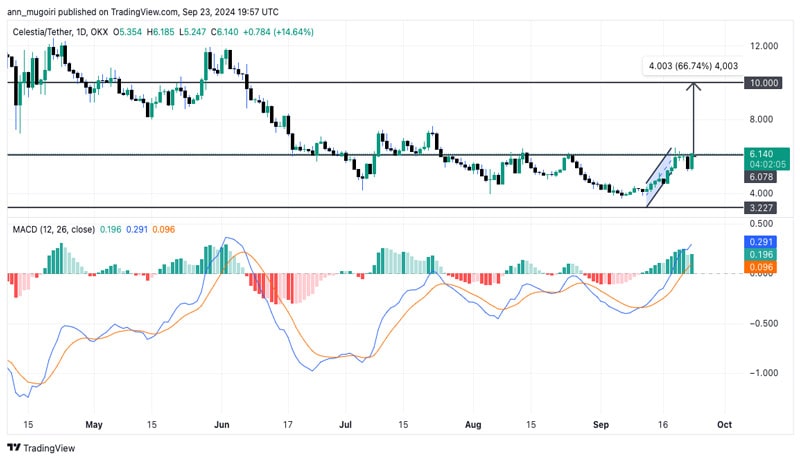800x460 pixels.
Task: Click the +0.784 (+14.64%) change text
Action: coord(278,32)
